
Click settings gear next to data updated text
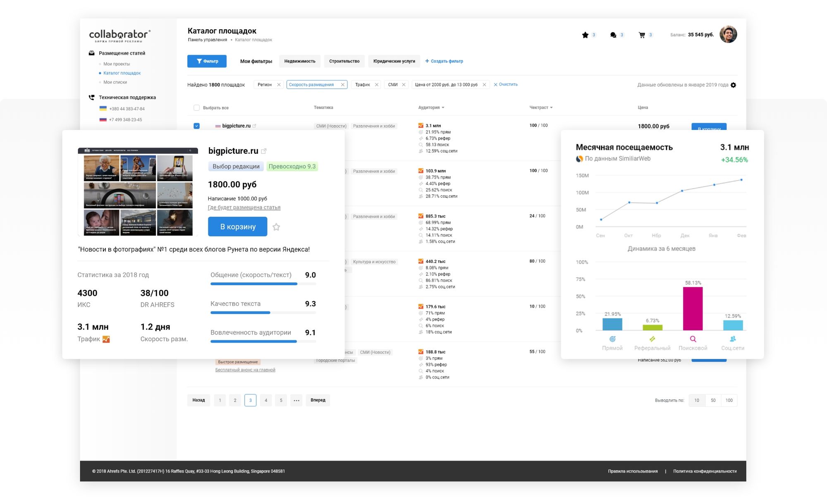click(x=733, y=85)
